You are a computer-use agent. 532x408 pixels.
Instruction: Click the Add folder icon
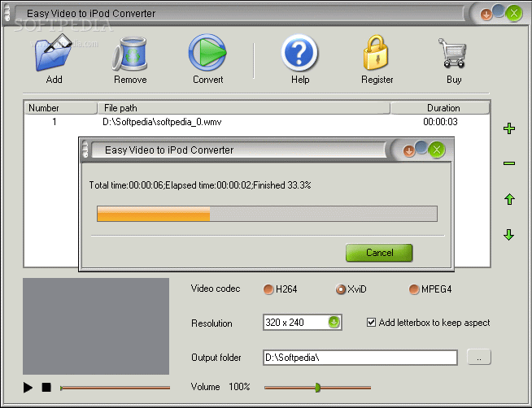[x=53, y=53]
